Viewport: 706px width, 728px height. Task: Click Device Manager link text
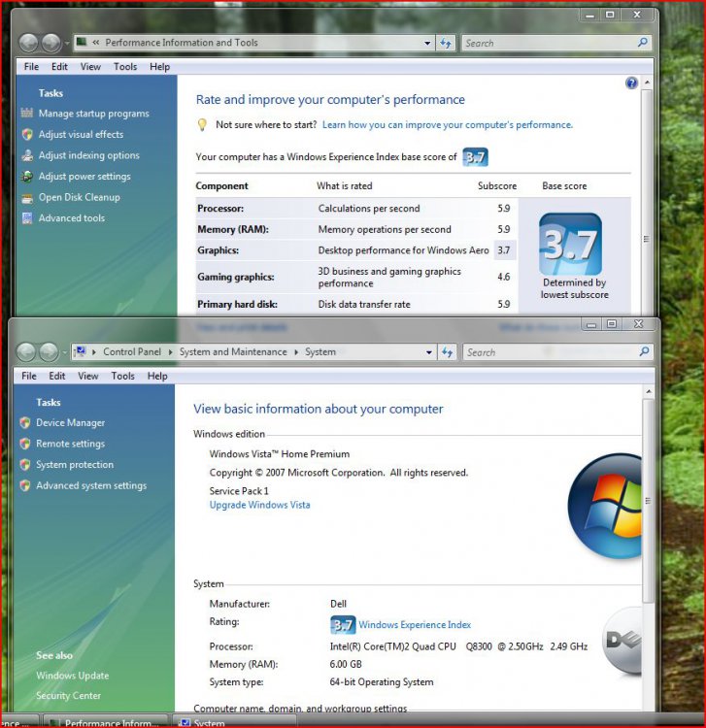[70, 423]
